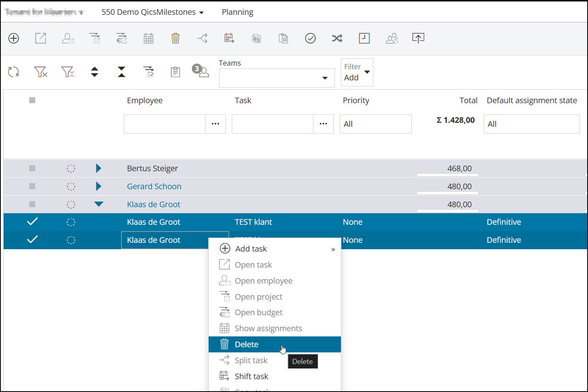588x392 pixels.
Task: Open the Priority All filter dropdown
Action: tap(375, 124)
